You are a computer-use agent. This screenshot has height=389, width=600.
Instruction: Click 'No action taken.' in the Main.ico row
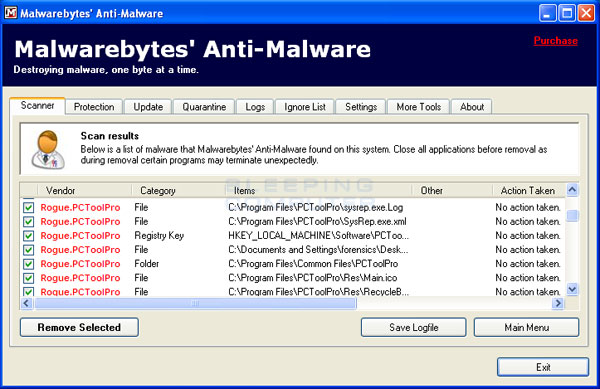pos(528,278)
